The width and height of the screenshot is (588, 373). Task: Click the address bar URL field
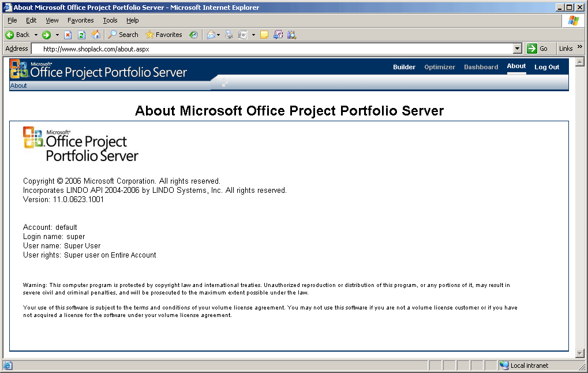click(x=272, y=49)
